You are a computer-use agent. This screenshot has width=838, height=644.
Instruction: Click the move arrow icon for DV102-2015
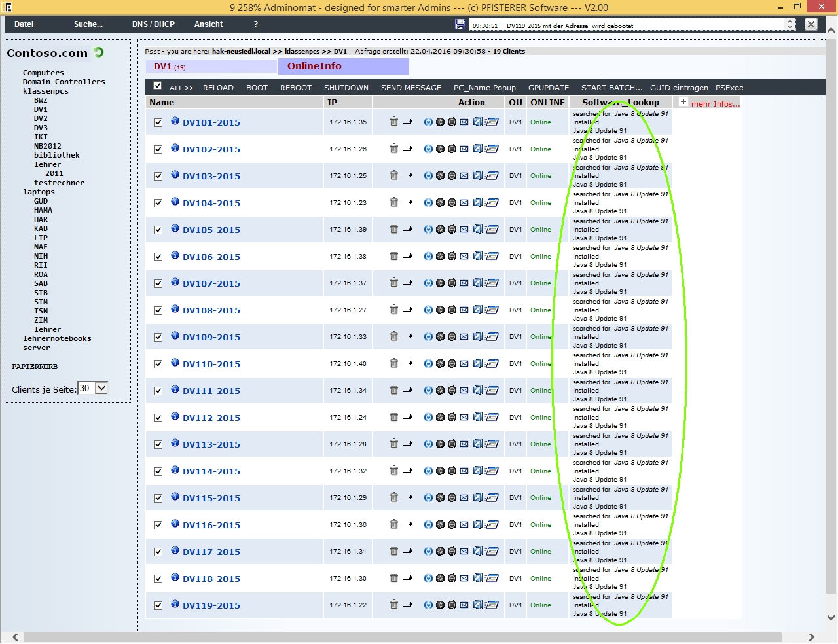(x=407, y=149)
